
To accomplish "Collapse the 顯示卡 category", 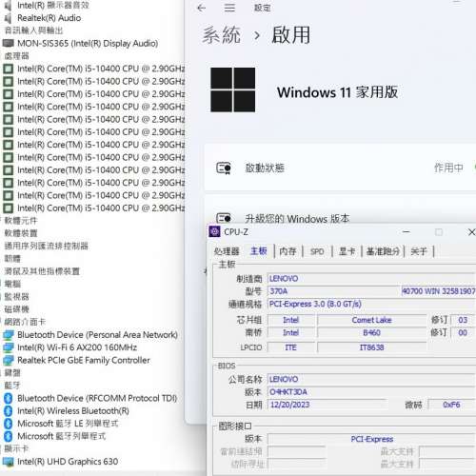I will click(16, 449).
